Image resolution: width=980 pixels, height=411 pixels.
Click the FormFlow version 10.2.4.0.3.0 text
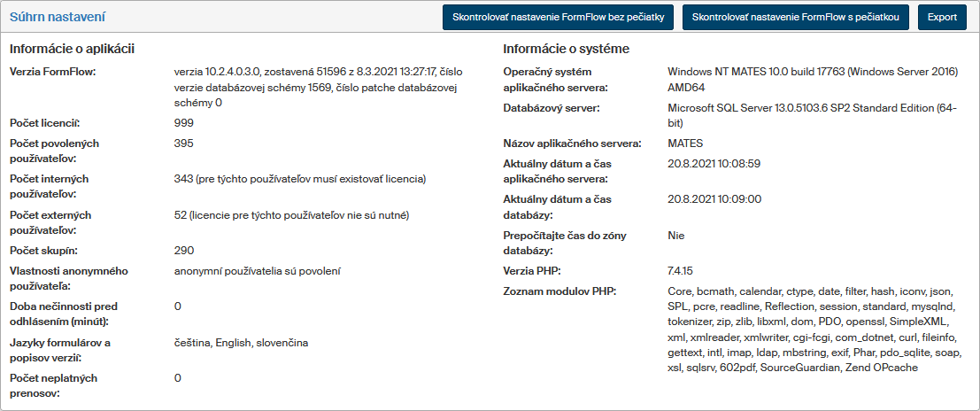(324, 87)
